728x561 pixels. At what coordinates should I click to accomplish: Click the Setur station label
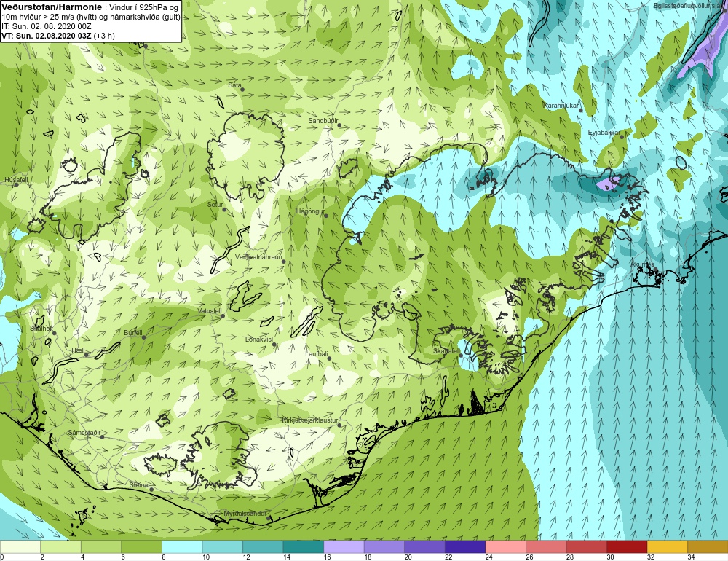pyautogui.click(x=215, y=205)
